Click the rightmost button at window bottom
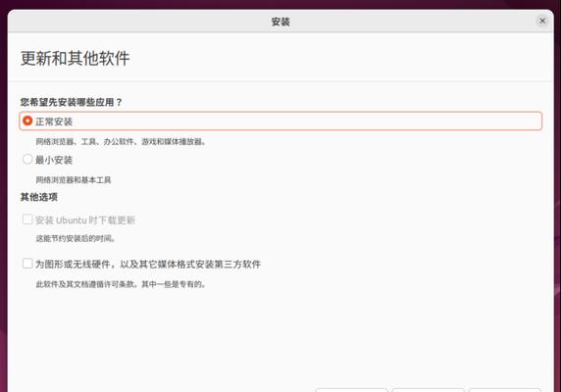Screen dimensions: 561x392 (505, 390)
